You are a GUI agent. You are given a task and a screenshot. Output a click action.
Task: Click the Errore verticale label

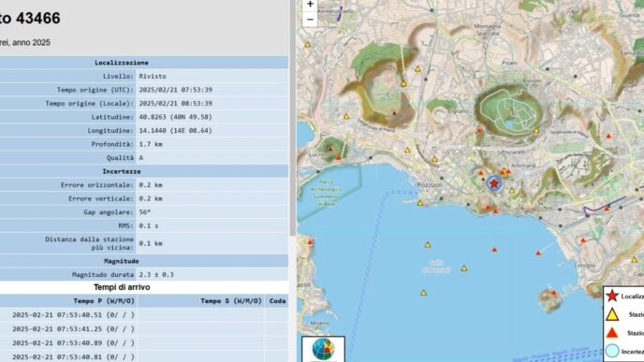pos(101,198)
